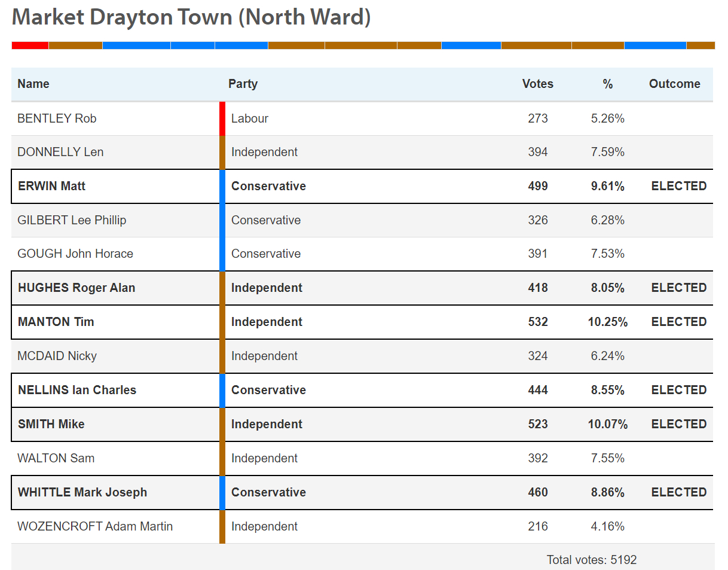Click ELECTED outcome in SMITH Mike row
The width and height of the screenshot is (728, 570).
[679, 424]
